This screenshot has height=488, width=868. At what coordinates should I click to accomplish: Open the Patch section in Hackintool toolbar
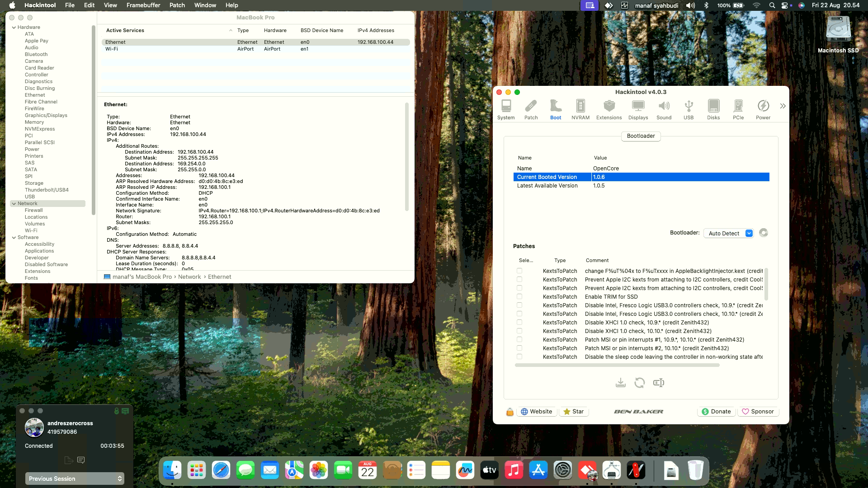coord(531,108)
